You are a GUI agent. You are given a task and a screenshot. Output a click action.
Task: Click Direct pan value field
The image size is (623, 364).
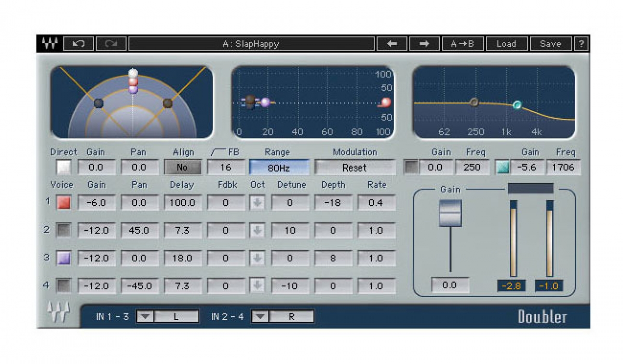pyautogui.click(x=139, y=167)
